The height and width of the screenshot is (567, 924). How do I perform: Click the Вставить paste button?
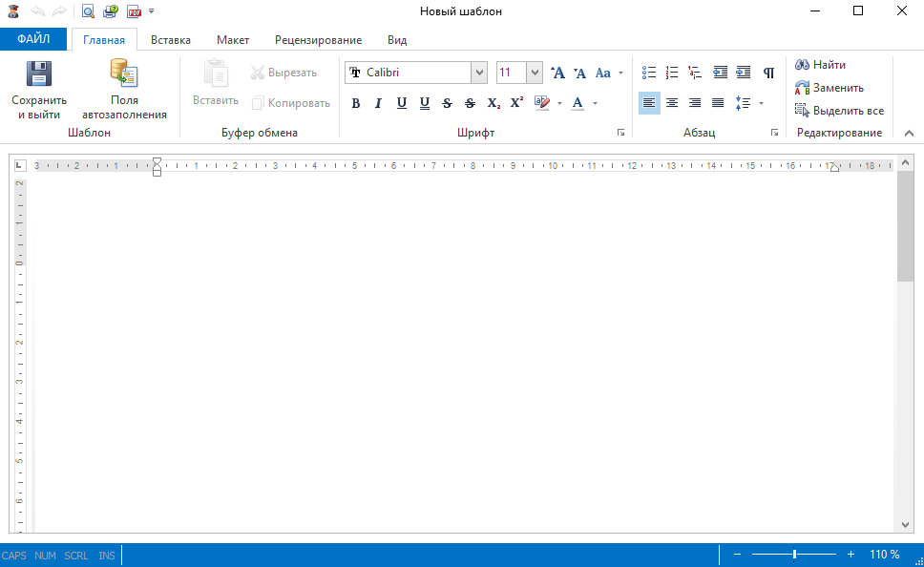click(x=216, y=82)
